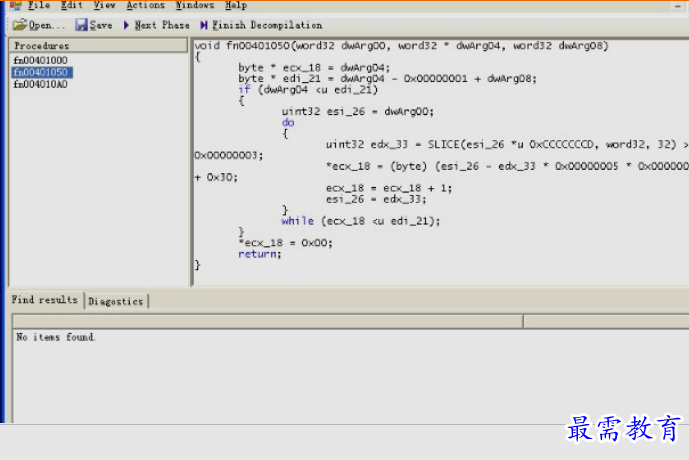The width and height of the screenshot is (689, 460).
Task: Switch to the Diagnostics tab
Action: tap(116, 301)
